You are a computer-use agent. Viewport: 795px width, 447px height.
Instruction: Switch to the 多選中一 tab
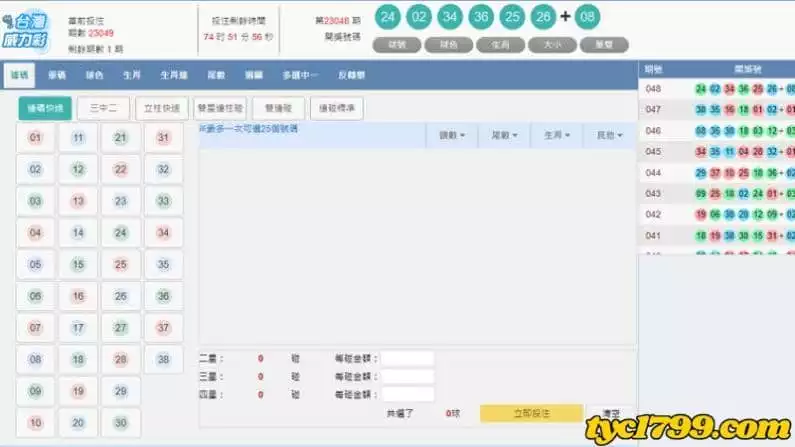(300, 75)
